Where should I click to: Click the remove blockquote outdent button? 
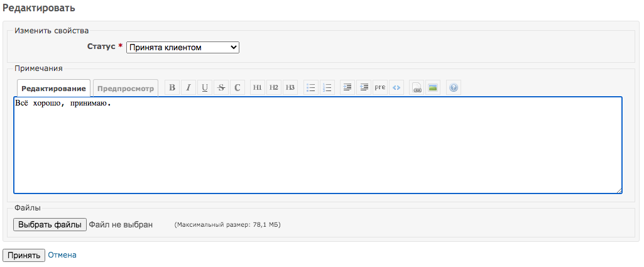pos(364,88)
